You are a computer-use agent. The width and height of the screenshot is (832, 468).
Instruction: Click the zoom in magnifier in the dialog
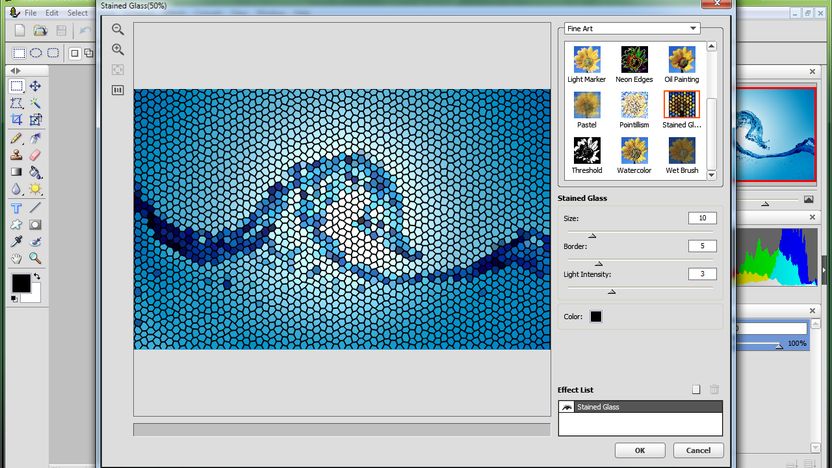(x=118, y=49)
